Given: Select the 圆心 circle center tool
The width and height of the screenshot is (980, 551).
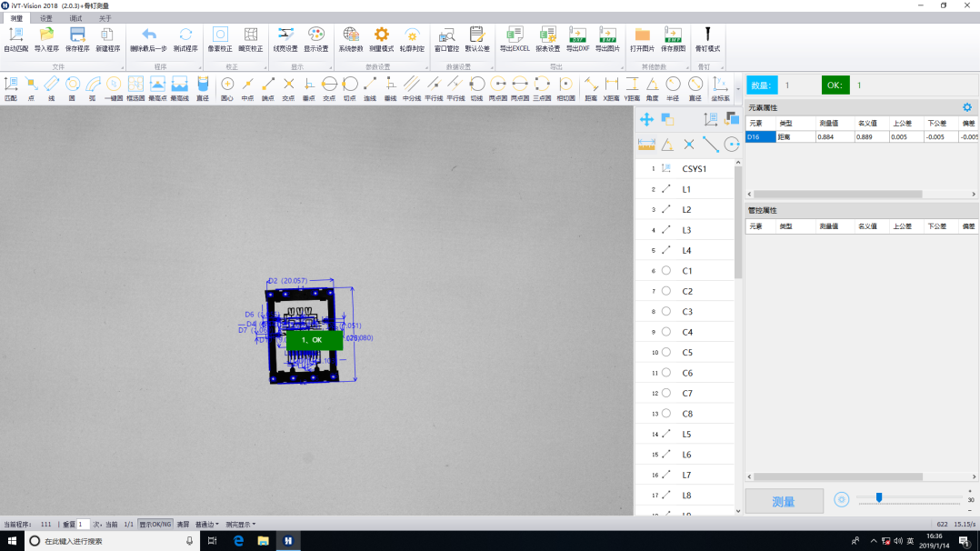Looking at the screenshot, I should pos(227,87).
